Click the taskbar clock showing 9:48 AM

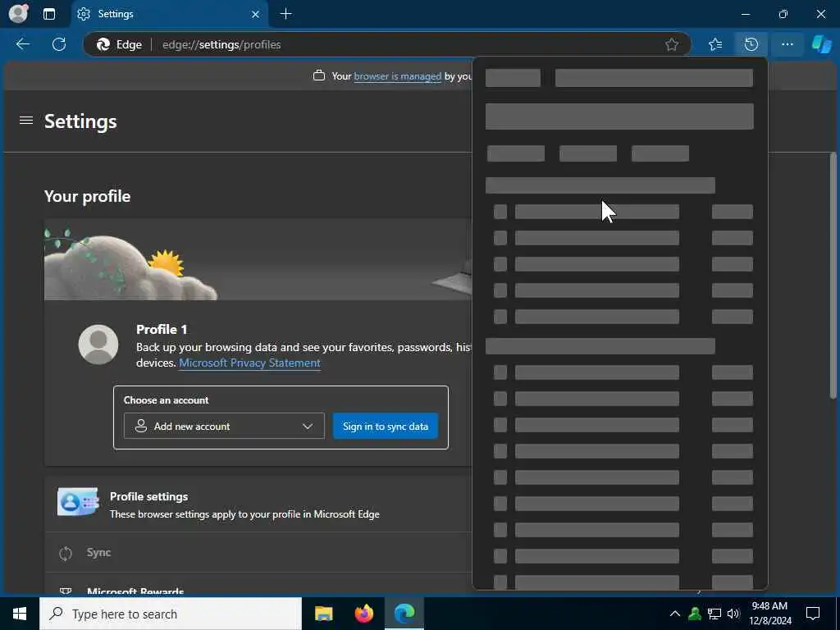pyautogui.click(x=769, y=614)
